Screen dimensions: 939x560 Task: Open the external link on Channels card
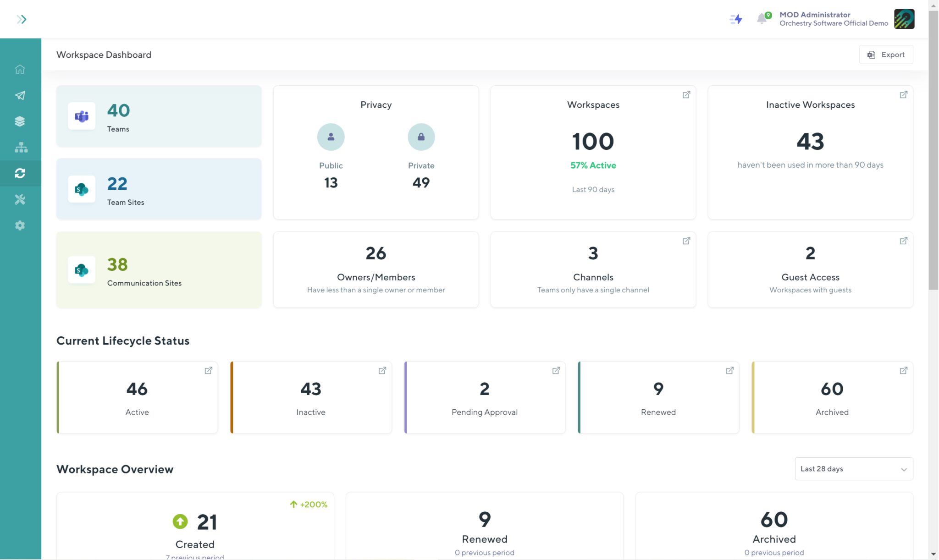686,241
